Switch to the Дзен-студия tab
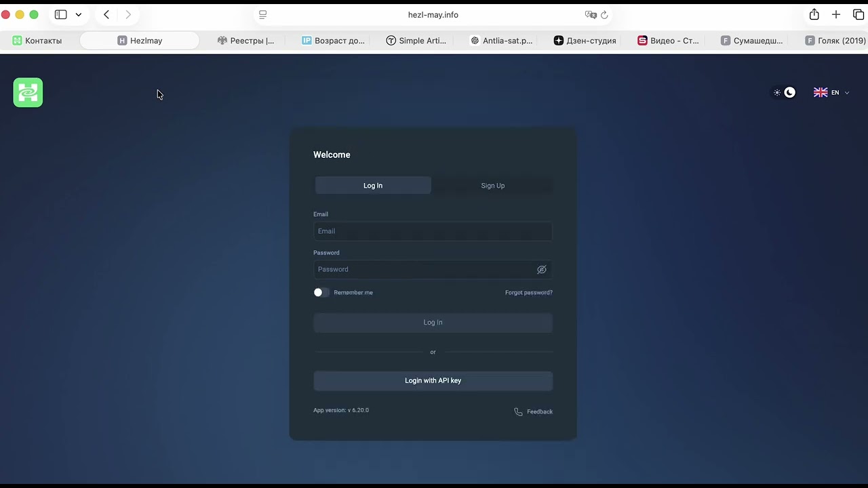Screen dimensions: 868x488 pos(585,41)
